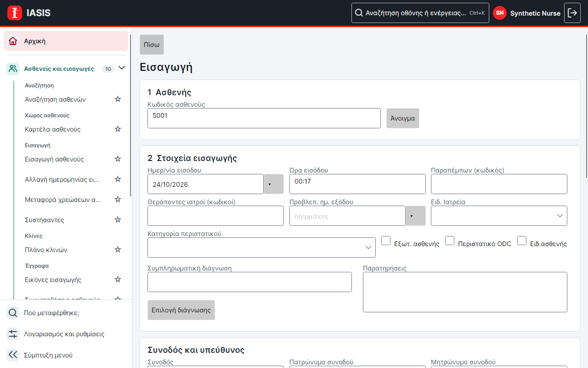Click the Συμπληρωματική διάγνωση field

249,282
